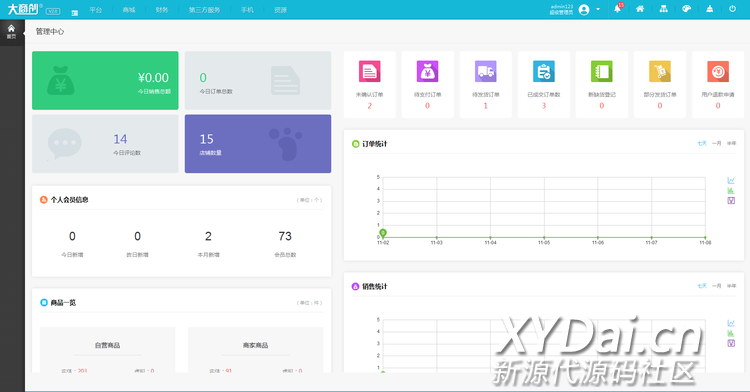Open the 手机 menu
This screenshot has width=750, height=392.
click(247, 10)
